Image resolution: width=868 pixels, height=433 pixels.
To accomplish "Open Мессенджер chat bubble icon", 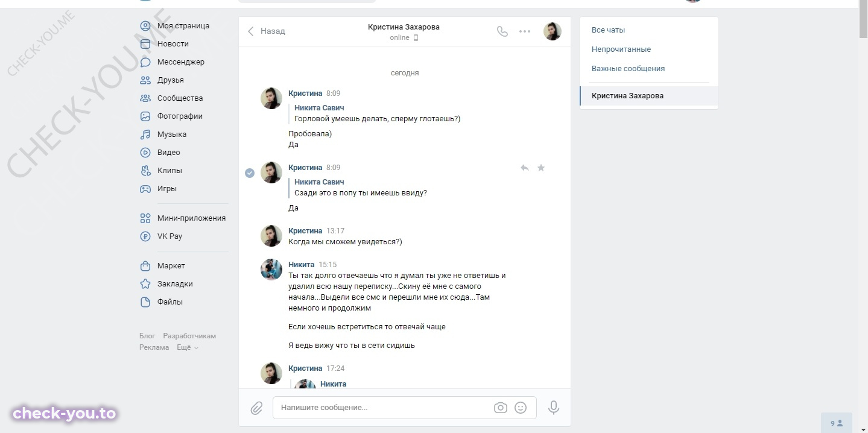I will [x=145, y=62].
